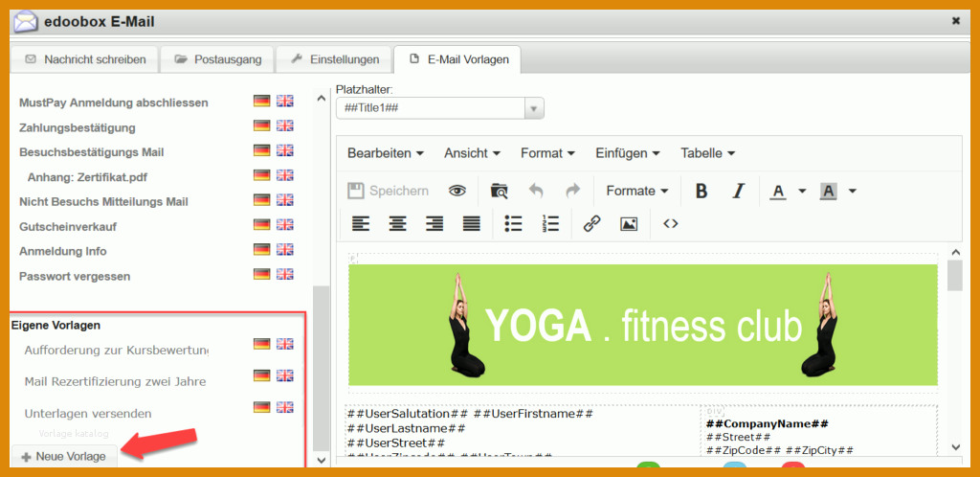Select English flag for Anhang: Zertifikat.pdf
Viewport: 980px width, 477px height.
pyautogui.click(x=284, y=175)
